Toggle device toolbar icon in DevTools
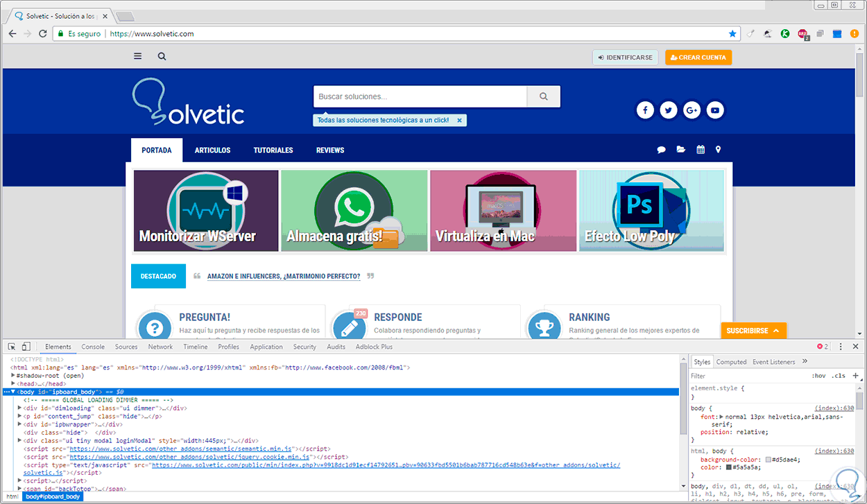The width and height of the screenshot is (867, 504). 26,347
